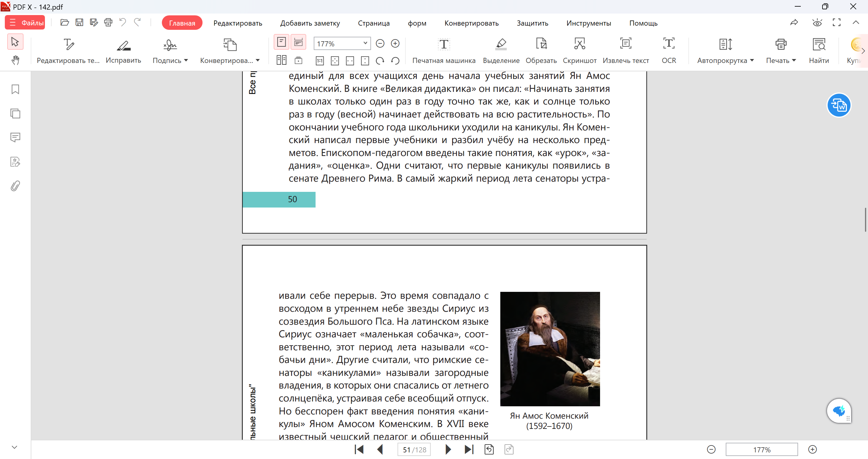
Task: Toggle single page view mode
Action: coord(281,42)
